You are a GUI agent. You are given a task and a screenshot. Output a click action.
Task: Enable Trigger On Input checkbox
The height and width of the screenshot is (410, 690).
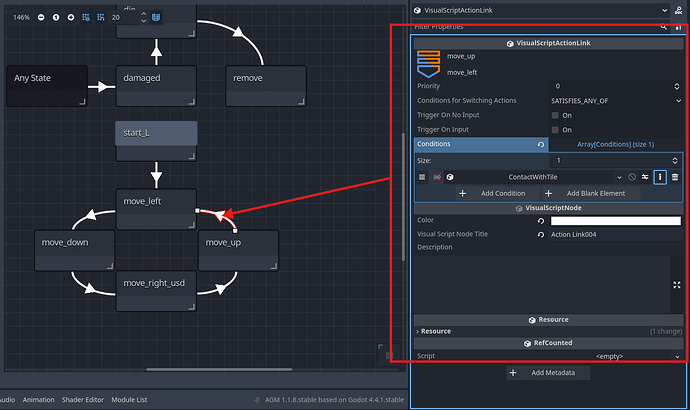pos(554,129)
